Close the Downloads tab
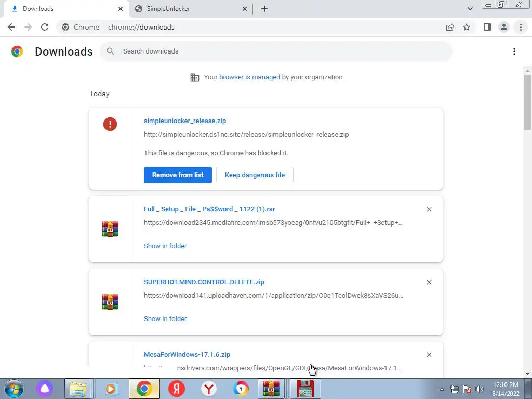The width and height of the screenshot is (532, 399). point(121,9)
